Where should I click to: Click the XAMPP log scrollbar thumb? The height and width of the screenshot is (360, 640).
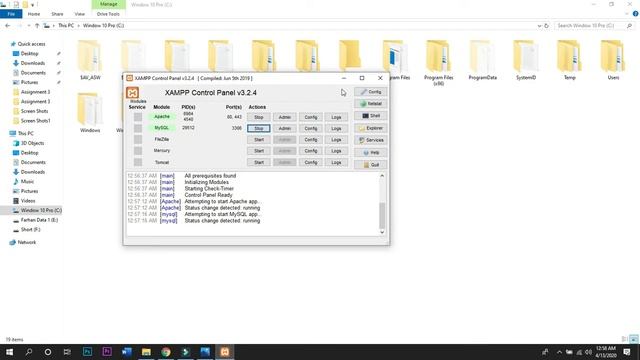pyautogui.click(x=382, y=215)
